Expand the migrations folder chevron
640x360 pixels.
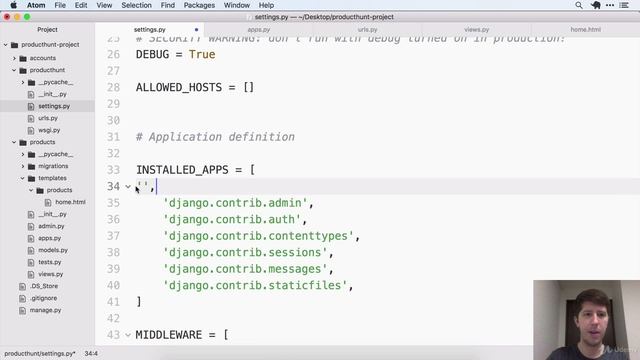coord(23,166)
